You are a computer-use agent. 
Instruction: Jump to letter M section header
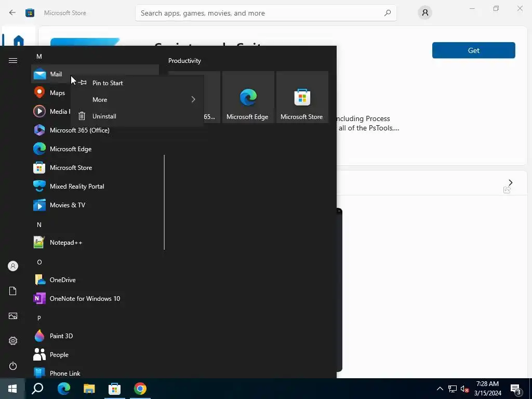pos(39,57)
